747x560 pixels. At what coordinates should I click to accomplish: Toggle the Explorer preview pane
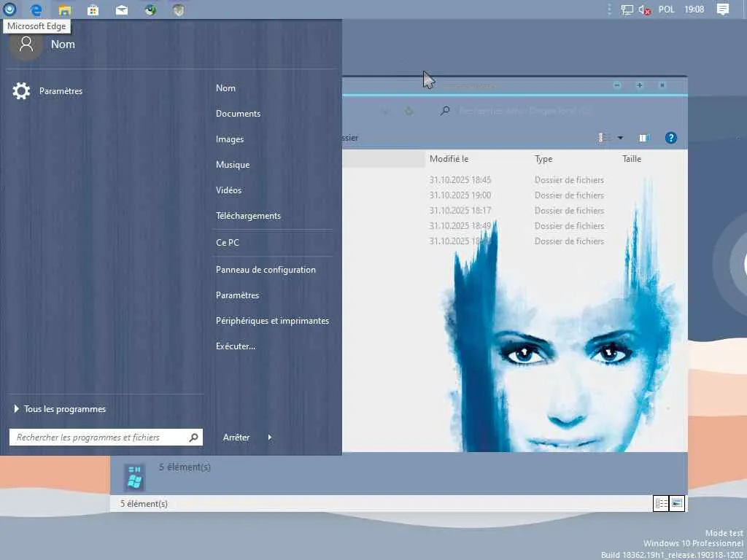click(x=644, y=138)
